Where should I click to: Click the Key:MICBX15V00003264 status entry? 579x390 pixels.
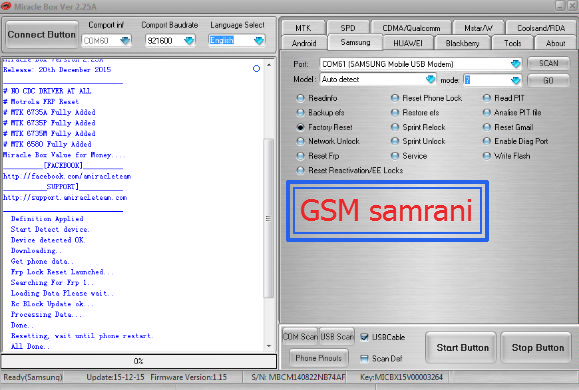click(401, 377)
